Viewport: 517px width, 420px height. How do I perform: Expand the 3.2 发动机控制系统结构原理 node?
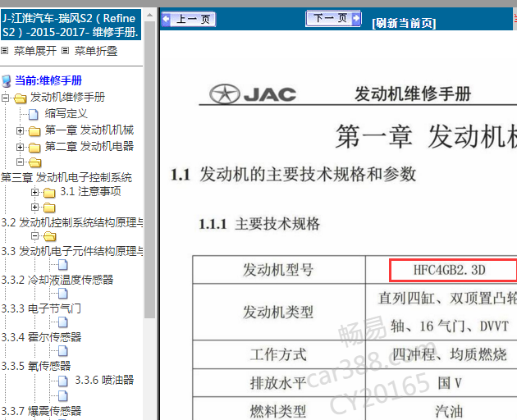click(35, 207)
